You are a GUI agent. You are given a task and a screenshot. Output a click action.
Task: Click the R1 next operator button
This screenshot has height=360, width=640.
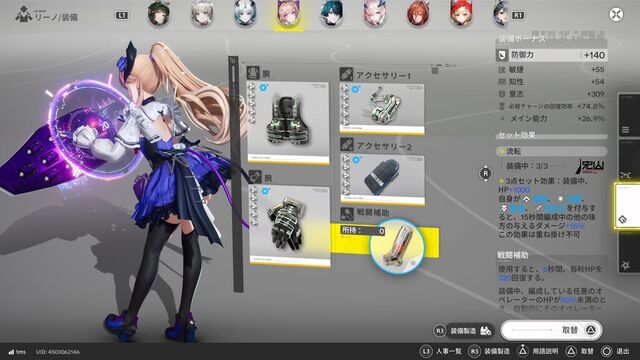tap(518, 16)
